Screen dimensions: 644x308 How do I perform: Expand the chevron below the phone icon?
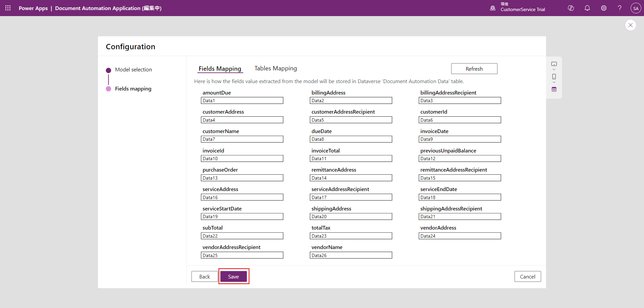pos(554,82)
